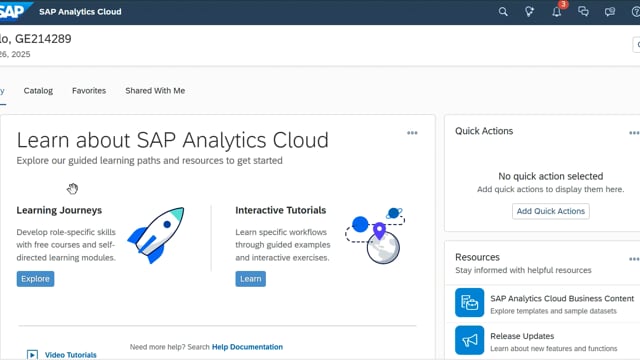Open the Help Documentation link
Screen dimensions: 640x360
(x=247, y=347)
